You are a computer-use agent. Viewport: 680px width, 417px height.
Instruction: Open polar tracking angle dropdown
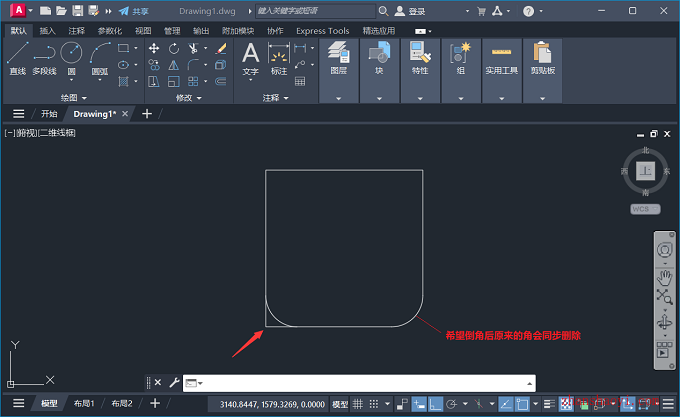(x=465, y=404)
